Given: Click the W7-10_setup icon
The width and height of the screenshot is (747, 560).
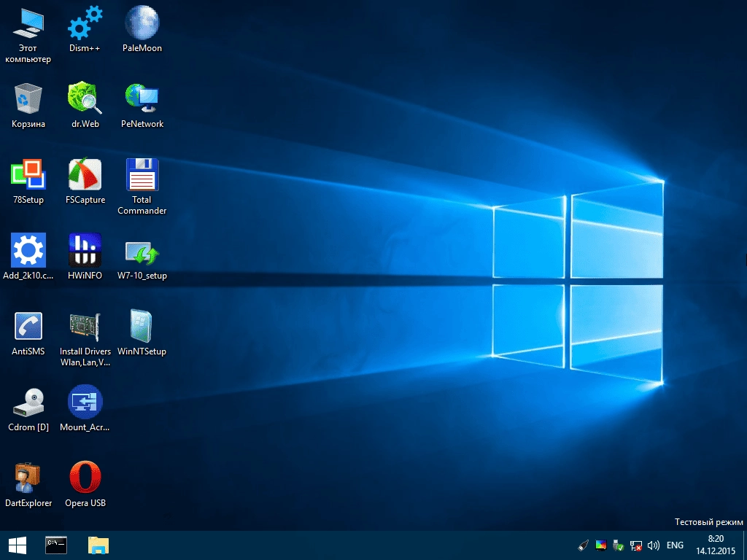Looking at the screenshot, I should pyautogui.click(x=142, y=252).
